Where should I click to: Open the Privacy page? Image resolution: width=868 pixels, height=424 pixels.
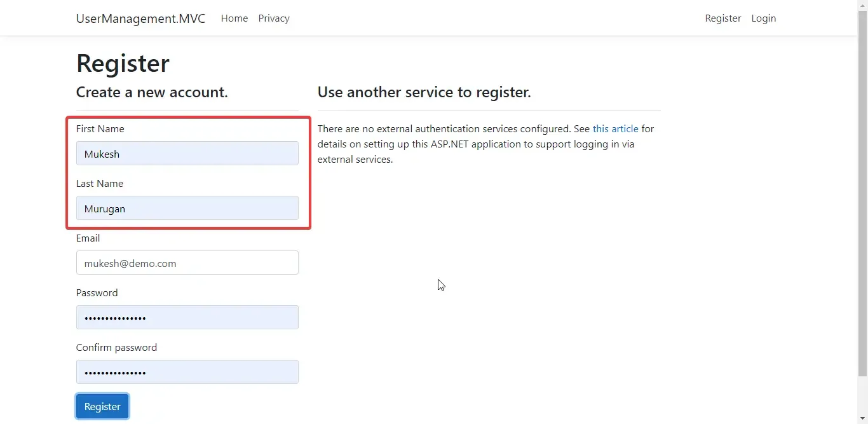273,18
